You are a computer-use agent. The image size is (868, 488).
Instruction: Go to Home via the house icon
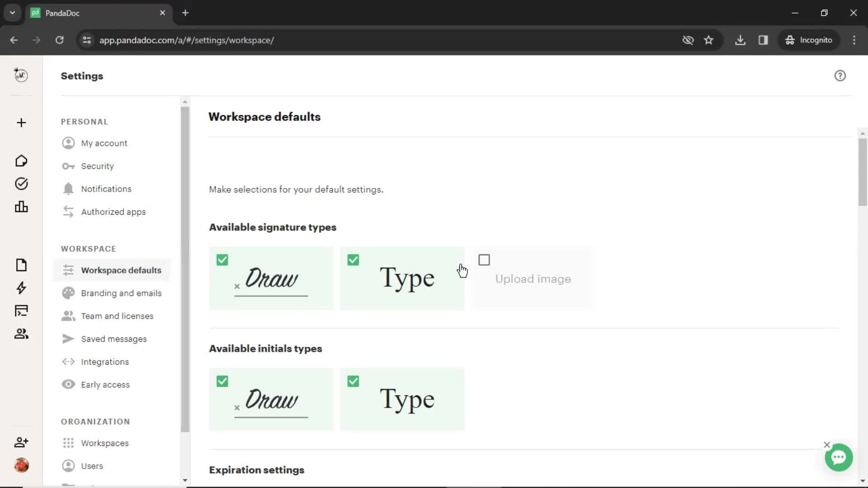click(21, 161)
